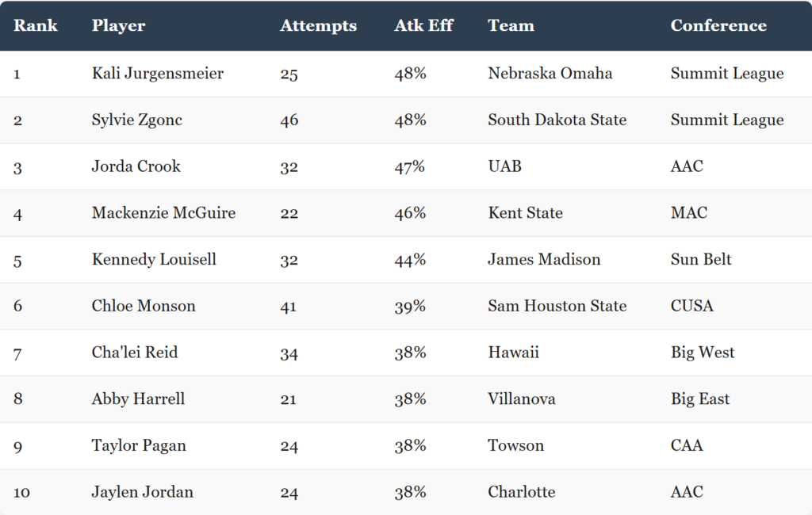Click the Conference column header

pos(718,25)
